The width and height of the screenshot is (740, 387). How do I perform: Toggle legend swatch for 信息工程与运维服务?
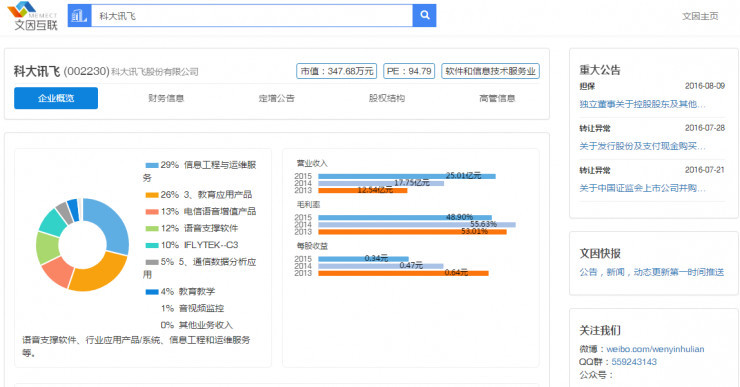pyautogui.click(x=151, y=165)
